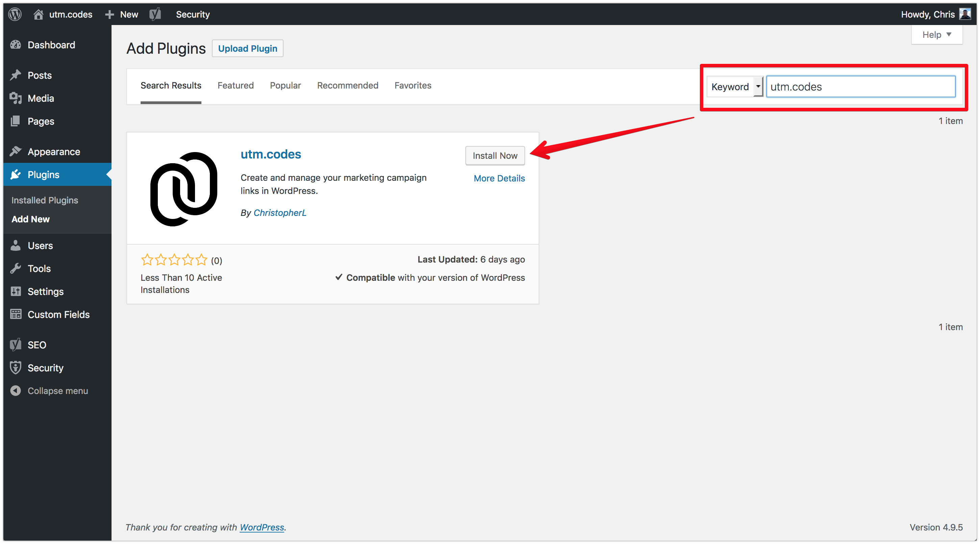
Task: Open the Dashboard from the sidebar
Action: coord(16,45)
